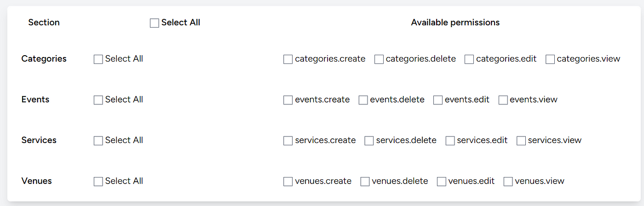
Task: Select the events.view checkbox
Action: [x=503, y=100]
